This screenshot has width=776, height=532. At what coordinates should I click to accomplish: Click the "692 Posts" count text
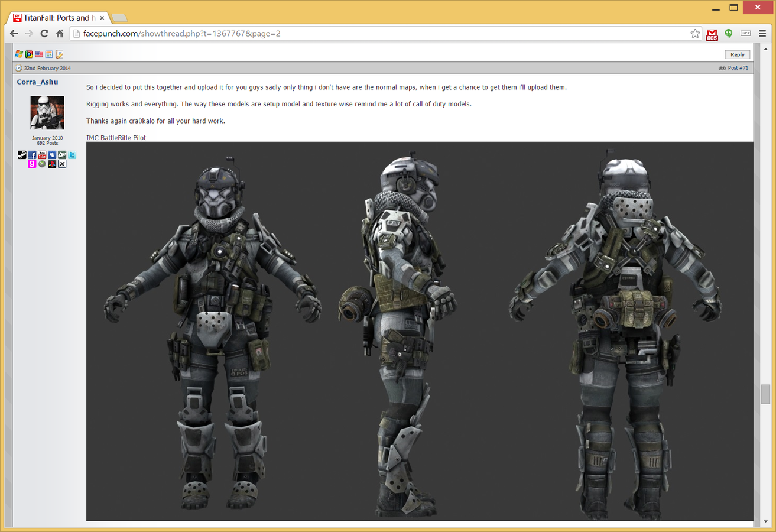click(47, 143)
